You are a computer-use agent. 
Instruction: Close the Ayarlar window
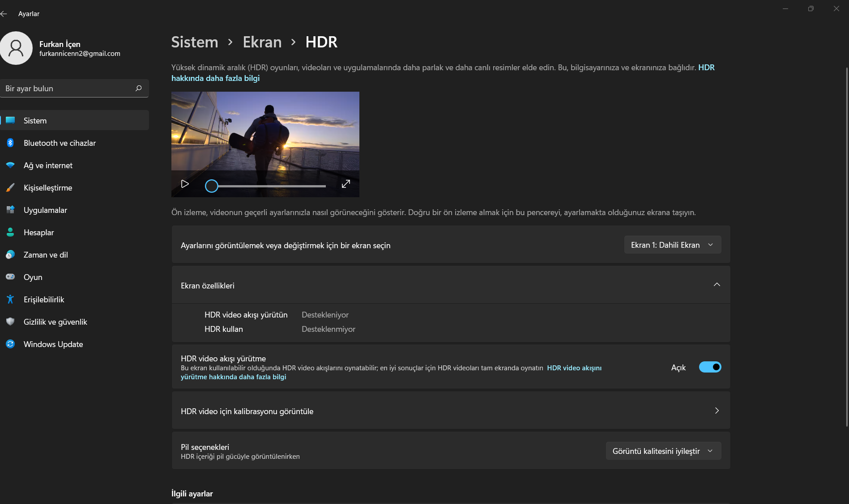836,8
